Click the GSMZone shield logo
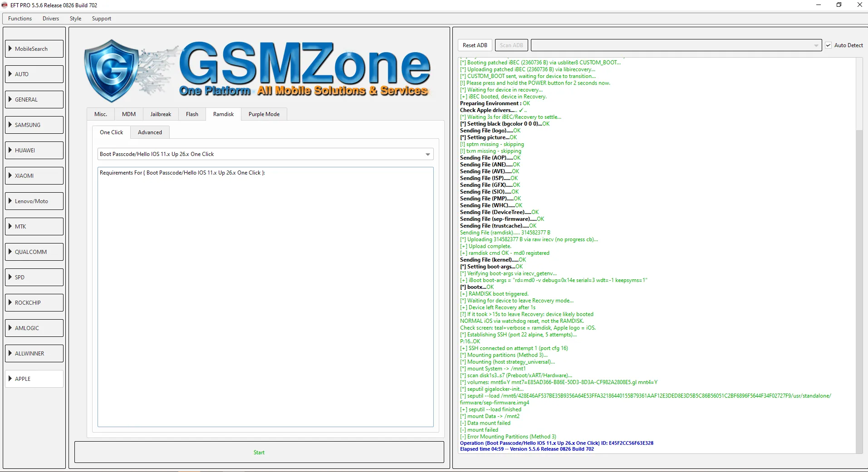868x472 pixels. (x=112, y=70)
